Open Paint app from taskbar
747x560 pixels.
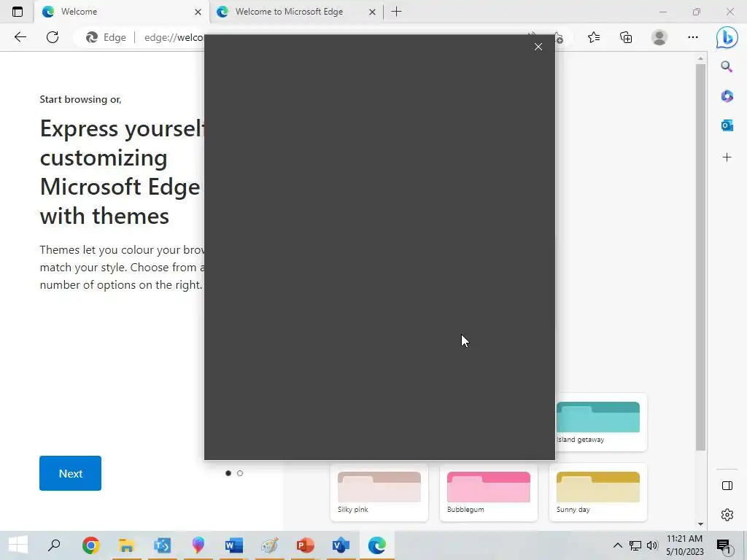(x=269, y=545)
